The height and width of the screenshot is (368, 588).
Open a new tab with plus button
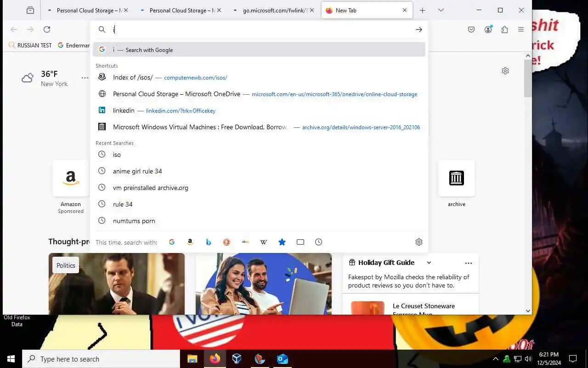click(423, 10)
